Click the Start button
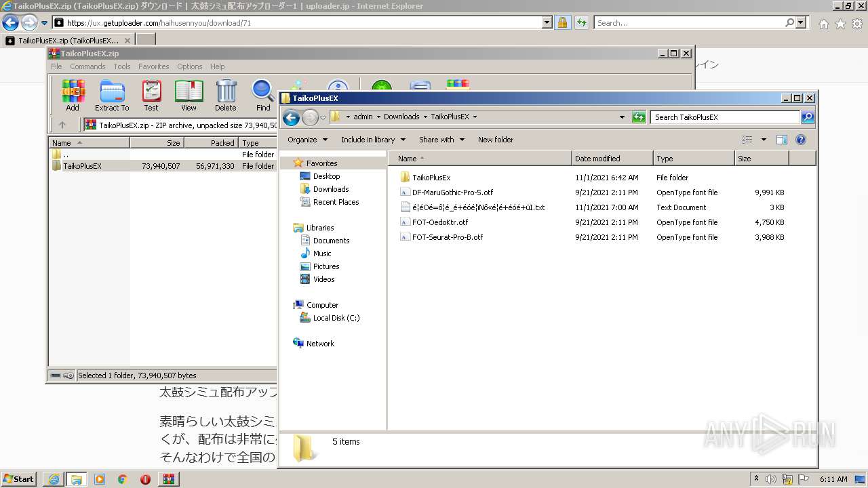The width and height of the screenshot is (868, 488). pyautogui.click(x=18, y=479)
